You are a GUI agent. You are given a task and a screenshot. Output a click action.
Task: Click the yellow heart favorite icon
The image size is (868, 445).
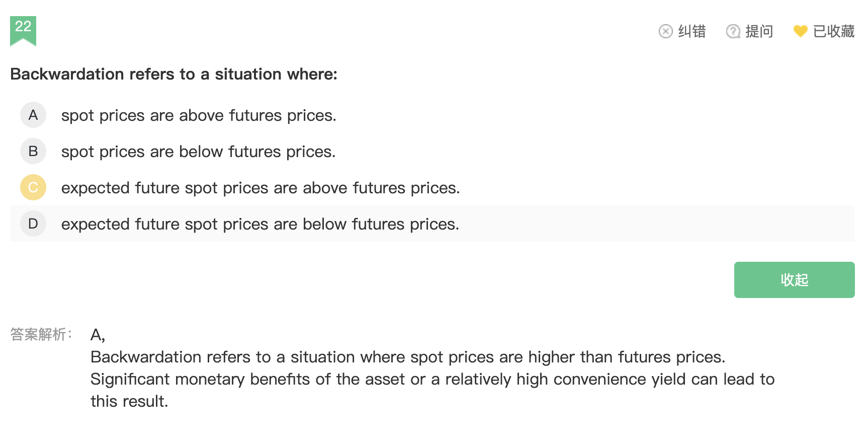coord(800,31)
